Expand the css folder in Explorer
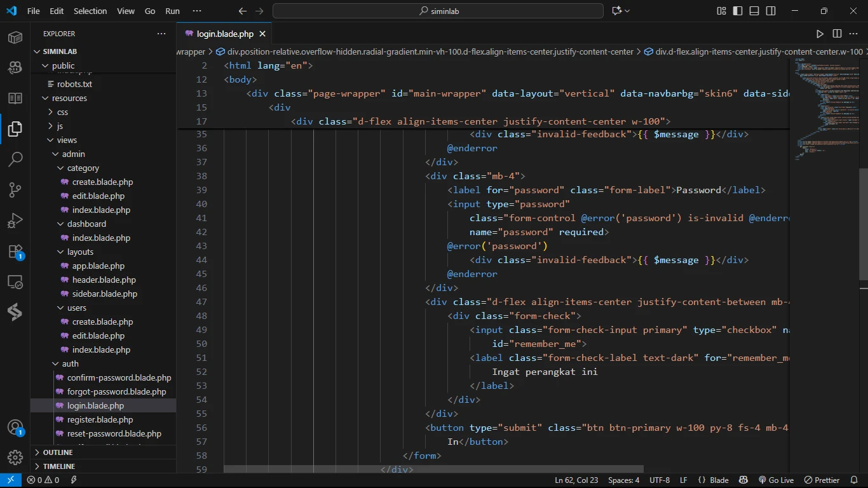Screen dimensions: 868x488 click(62, 112)
